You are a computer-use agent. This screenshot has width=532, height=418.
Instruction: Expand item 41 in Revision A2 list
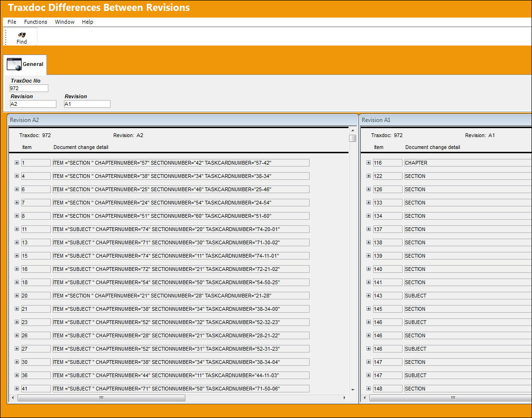(x=17, y=388)
